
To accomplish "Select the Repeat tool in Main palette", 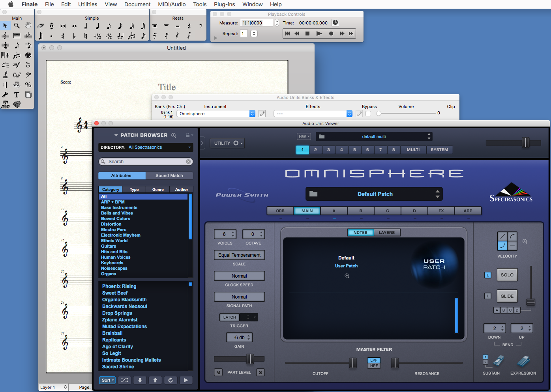I will [x=5, y=85].
